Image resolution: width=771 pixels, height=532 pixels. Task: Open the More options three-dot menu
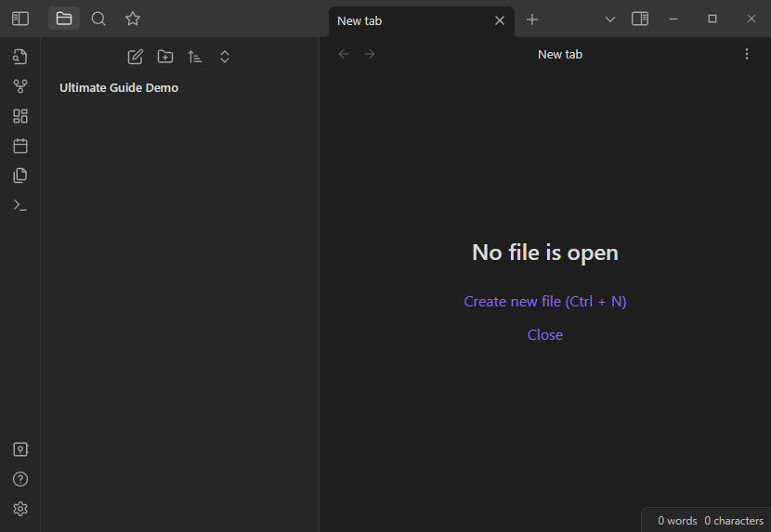(x=747, y=54)
